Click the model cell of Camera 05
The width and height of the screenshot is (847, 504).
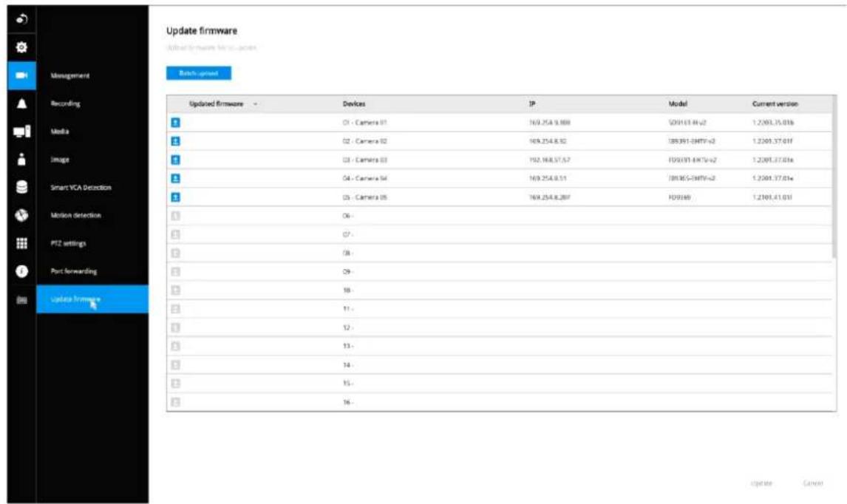[679, 197]
